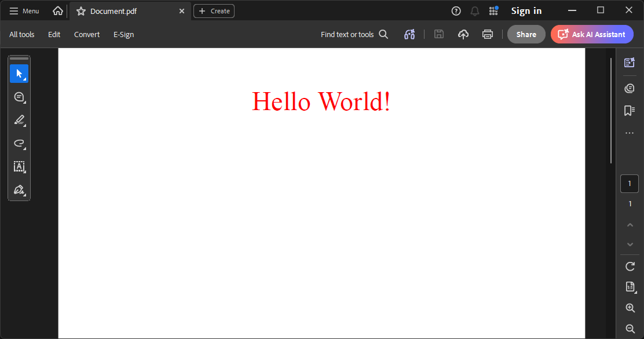Switch to the Document.pdf tab
Viewport: 644px width, 339px height.
114,10
